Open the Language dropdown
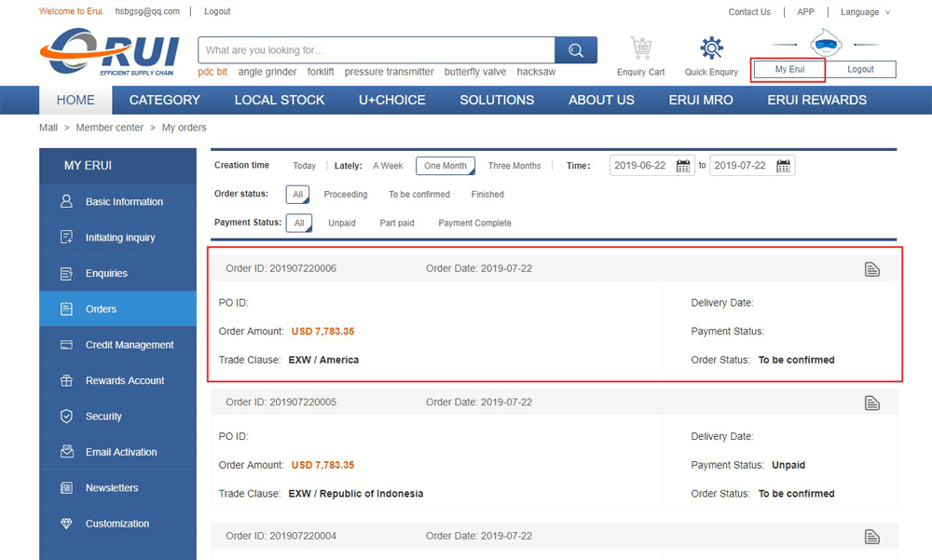Viewport: 932px width, 560px height. [x=865, y=12]
